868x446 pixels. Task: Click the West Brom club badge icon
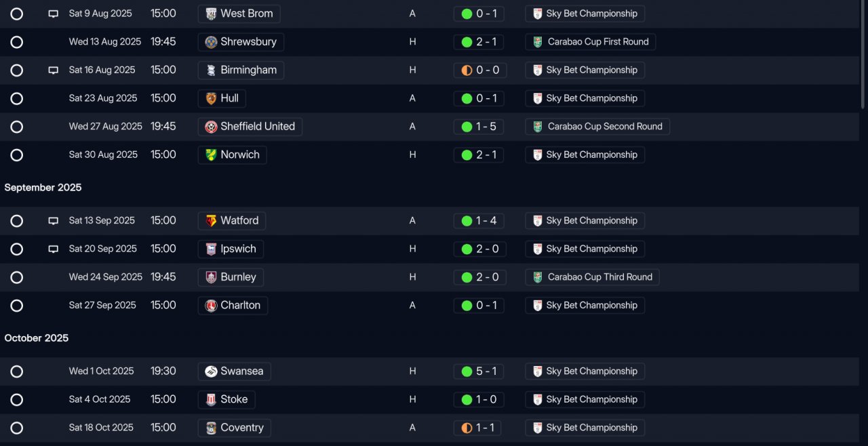(211, 14)
